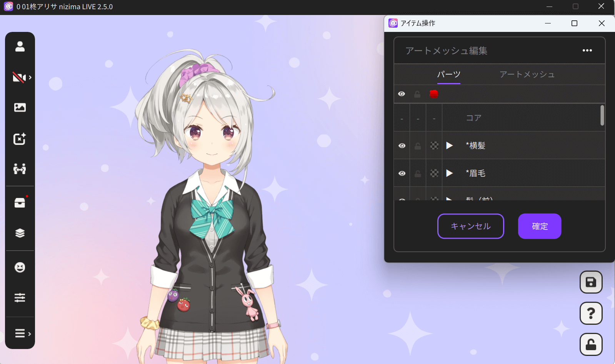Image resolution: width=615 pixels, height=364 pixels.
Task: Open the item box icon with red dot
Action: 20,203
